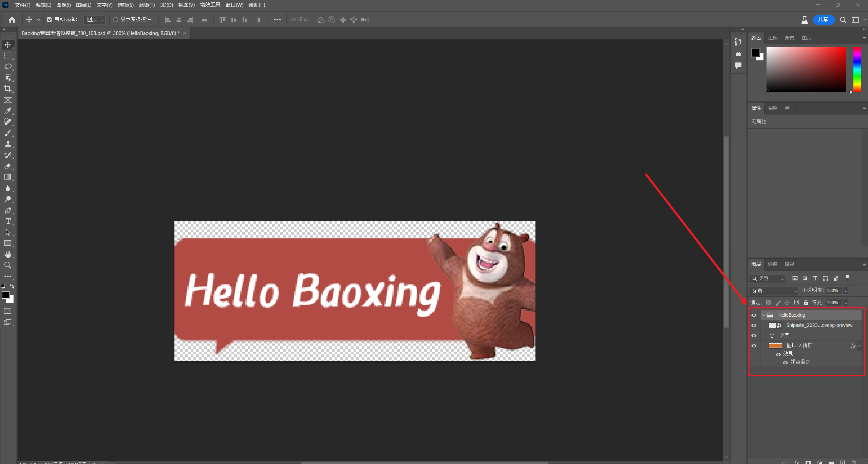868x464 pixels.
Task: Select the Zoom tool in the toolbox
Action: click(8, 265)
